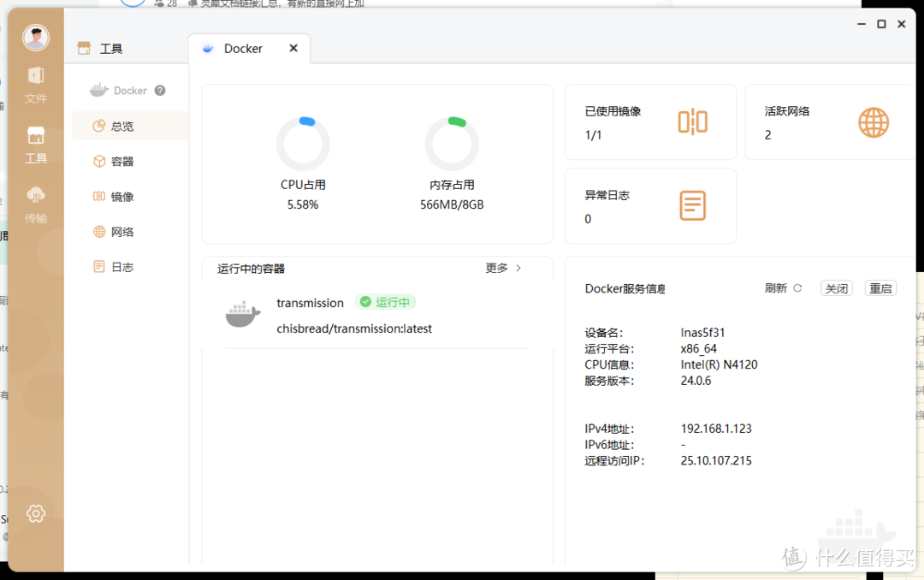
Task: Click the 566MB/8GB memory value
Action: (x=452, y=204)
